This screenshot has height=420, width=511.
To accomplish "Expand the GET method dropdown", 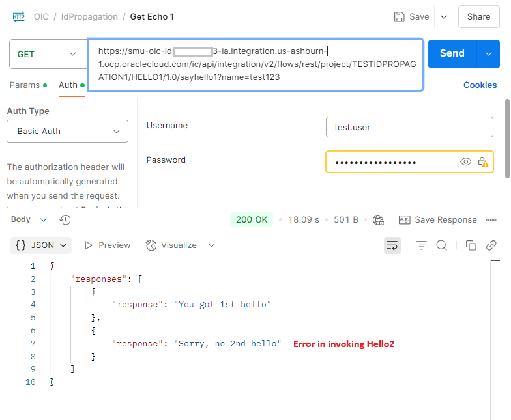I will (48, 54).
